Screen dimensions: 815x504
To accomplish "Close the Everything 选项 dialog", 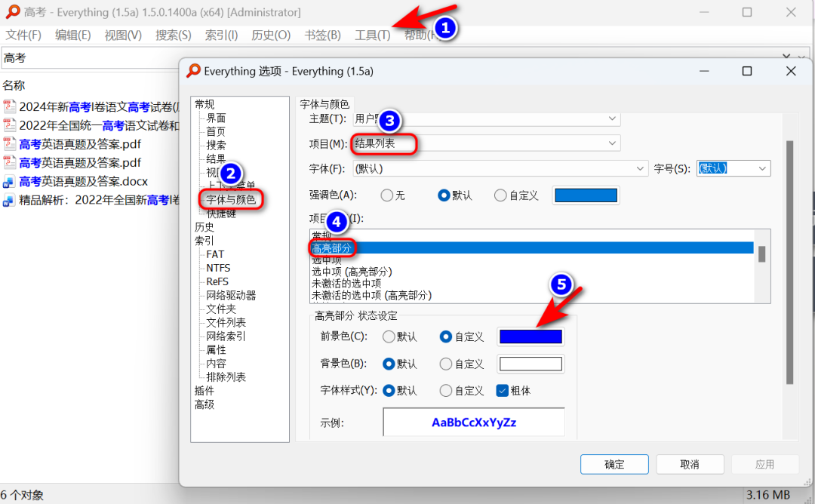I will [791, 71].
